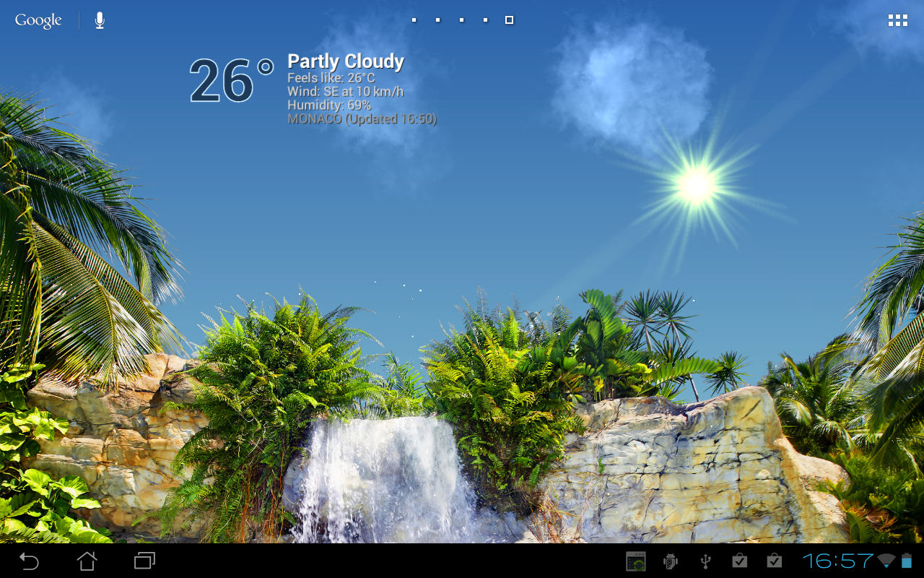Viewport: 924px width, 578px height.
Task: Tap the voice search microphone
Action: (100, 20)
